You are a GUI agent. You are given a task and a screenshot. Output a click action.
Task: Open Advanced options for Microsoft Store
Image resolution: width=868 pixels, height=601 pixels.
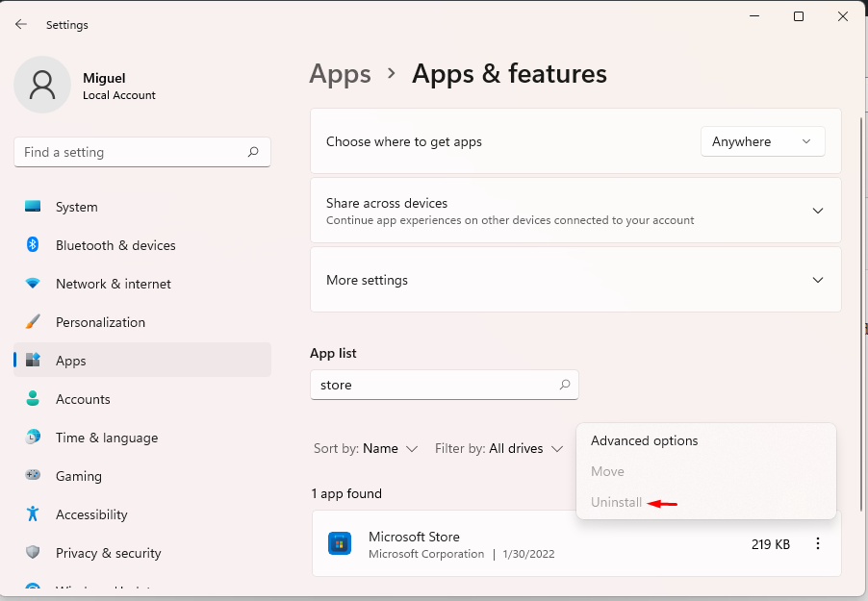643,440
